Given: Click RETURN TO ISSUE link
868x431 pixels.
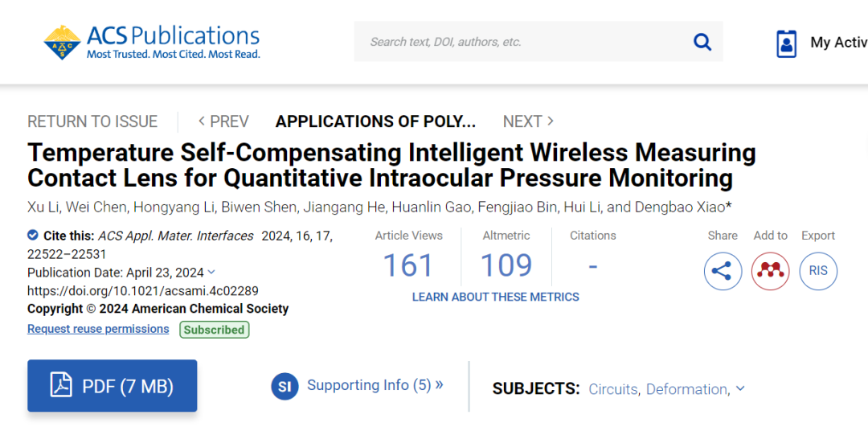Looking at the screenshot, I should (x=92, y=121).
